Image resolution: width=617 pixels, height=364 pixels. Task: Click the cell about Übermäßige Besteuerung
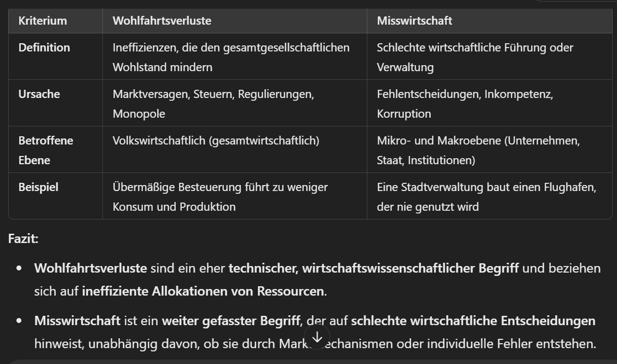pos(234,196)
